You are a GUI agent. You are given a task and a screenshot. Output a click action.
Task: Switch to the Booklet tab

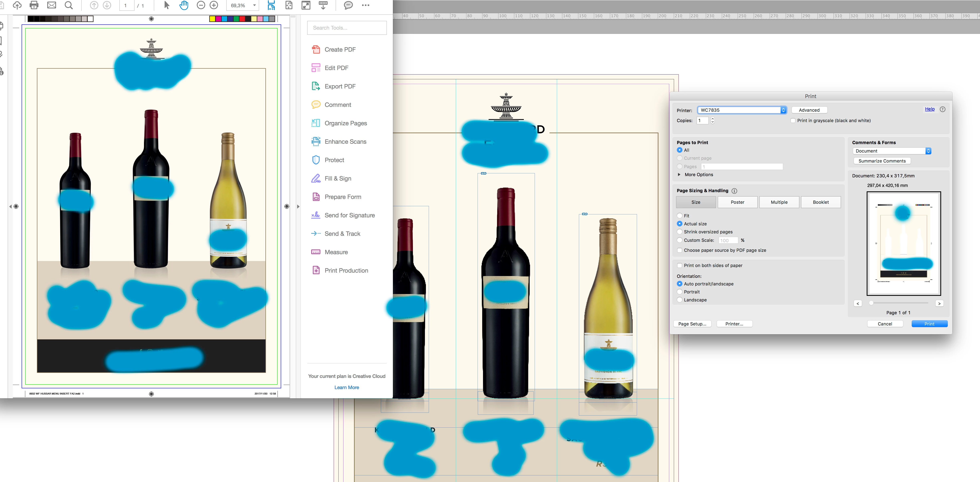[x=821, y=202]
